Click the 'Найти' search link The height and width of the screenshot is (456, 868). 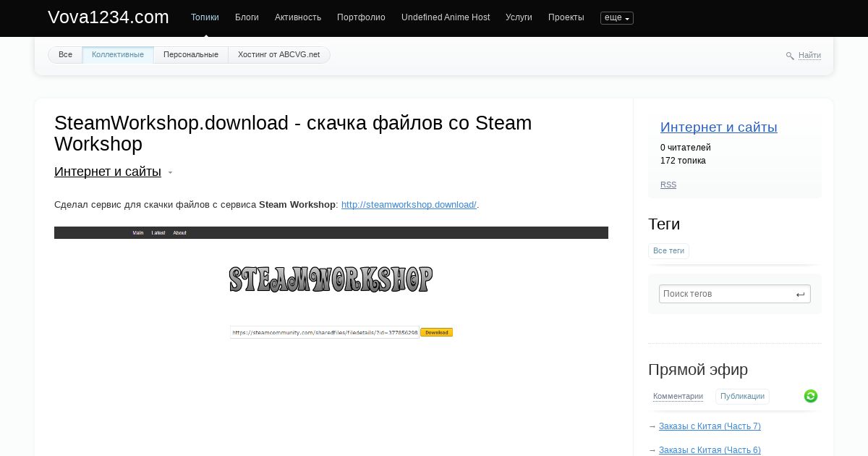[x=809, y=56]
